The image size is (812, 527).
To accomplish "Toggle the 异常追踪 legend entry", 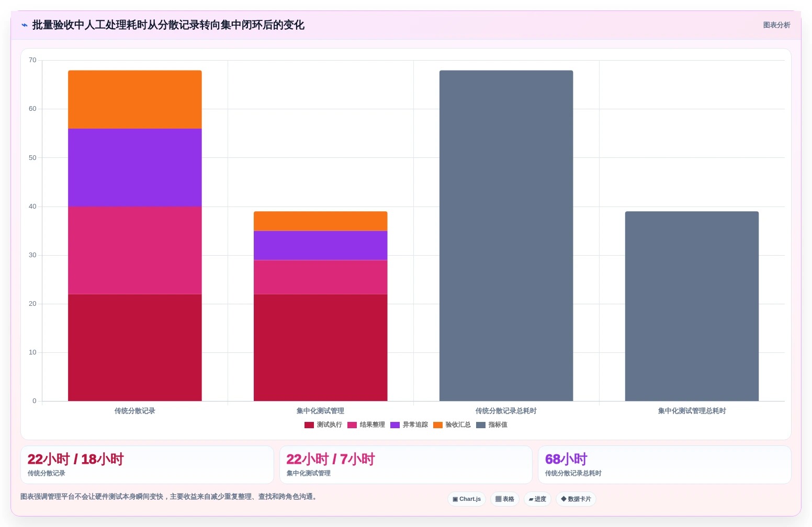I will [x=409, y=425].
